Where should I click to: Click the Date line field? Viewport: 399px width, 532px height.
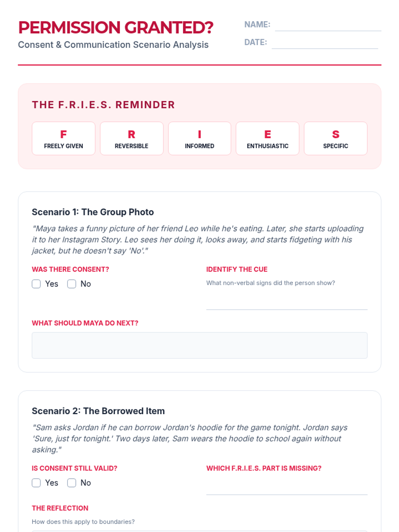click(325, 44)
